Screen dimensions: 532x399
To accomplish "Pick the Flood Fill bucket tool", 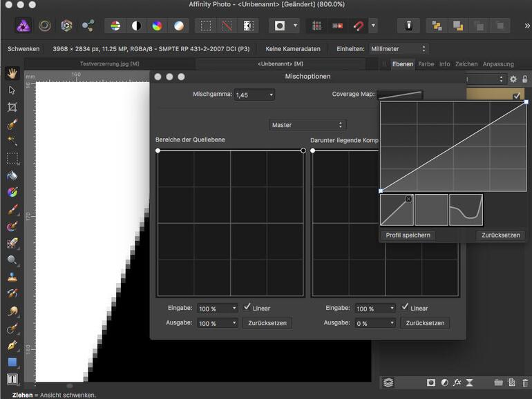I will coord(12,175).
